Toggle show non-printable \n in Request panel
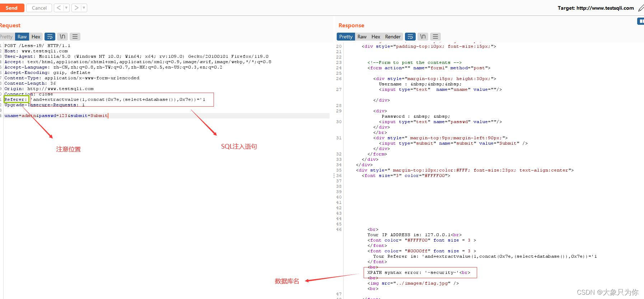 coord(62,37)
